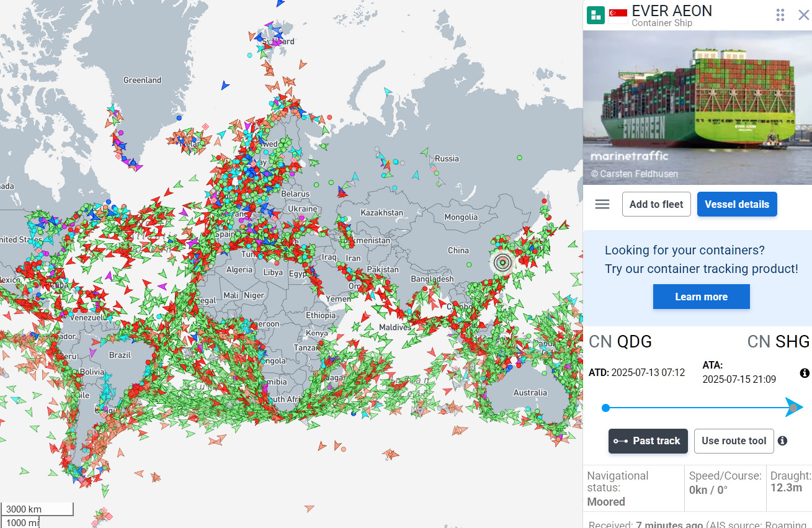Screen dimensions: 812x528
Task: Click the voyage progress arrow endpoint
Action: pos(794,408)
